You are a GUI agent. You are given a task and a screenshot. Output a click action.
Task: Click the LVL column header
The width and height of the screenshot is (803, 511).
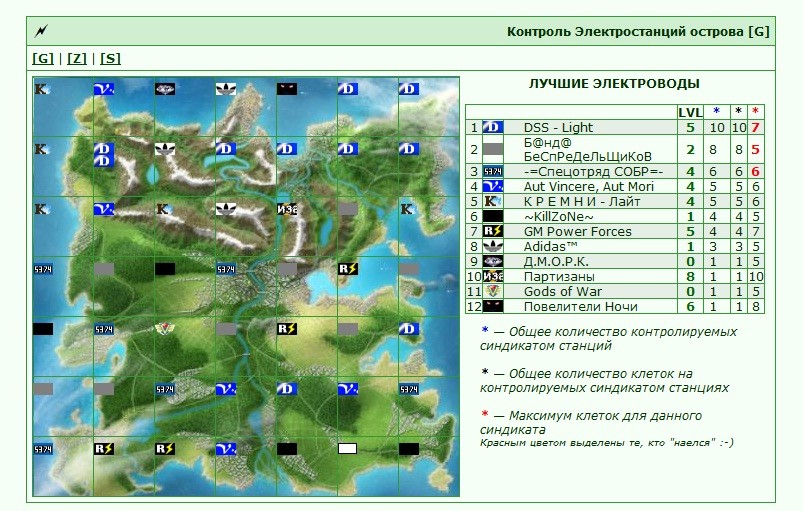coord(690,113)
